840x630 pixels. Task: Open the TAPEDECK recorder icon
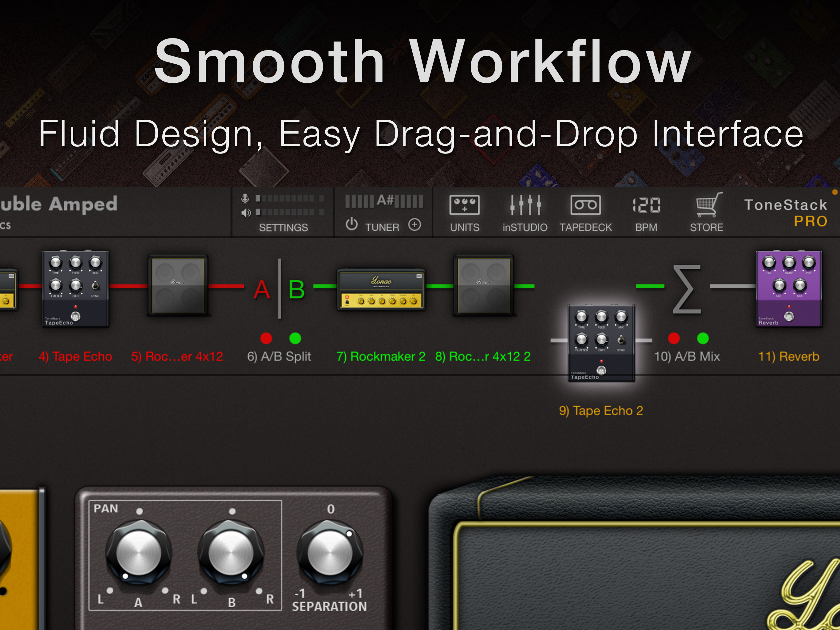click(585, 206)
